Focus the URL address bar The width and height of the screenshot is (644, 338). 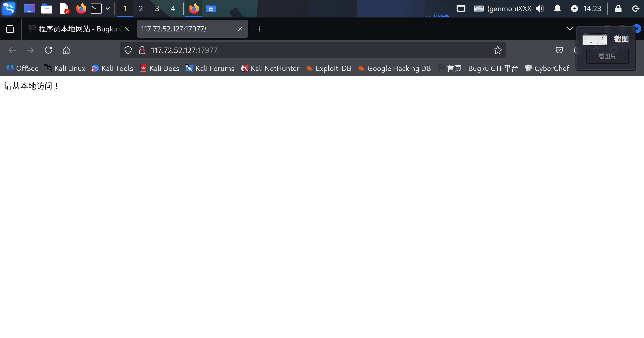(x=302, y=50)
